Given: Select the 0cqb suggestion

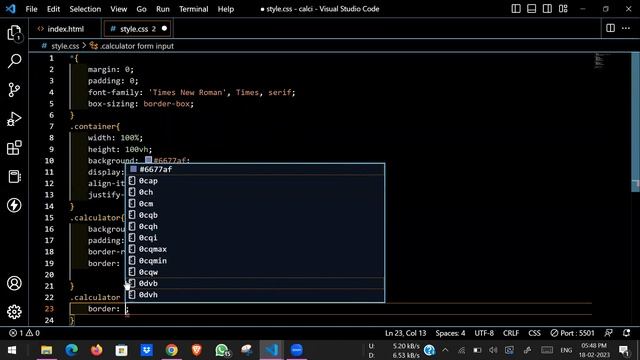Looking at the screenshot, I should point(255,215).
